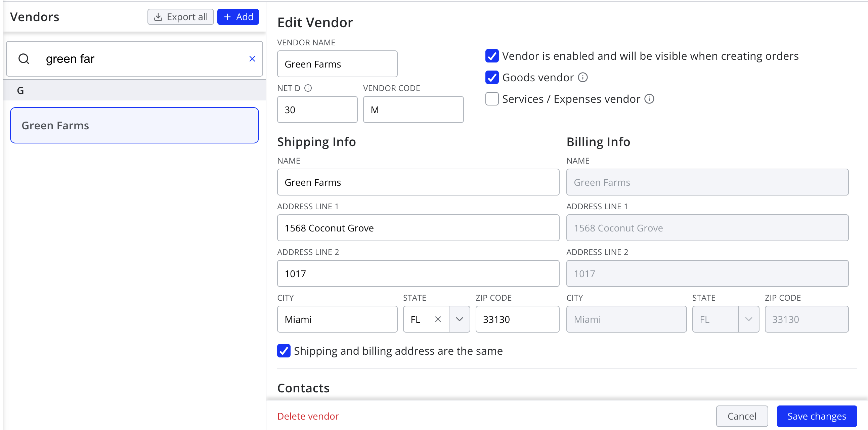
Task: Click the Vendors panel title
Action: tap(35, 16)
